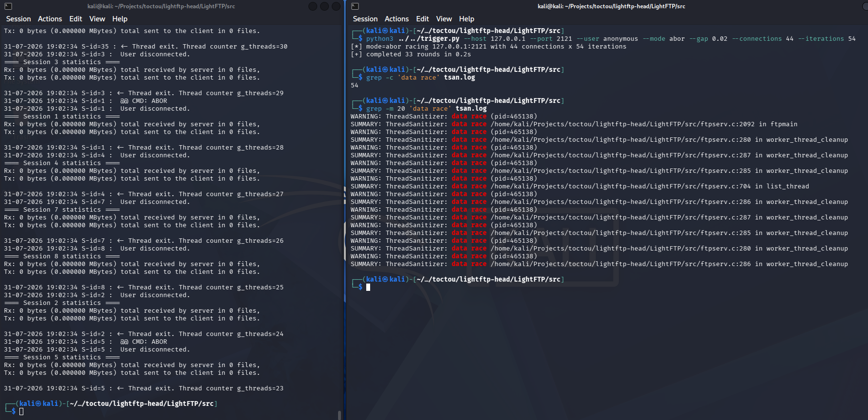The image size is (868, 420).
Task: Click the 'g_threads=30' log line
Action: point(146,47)
